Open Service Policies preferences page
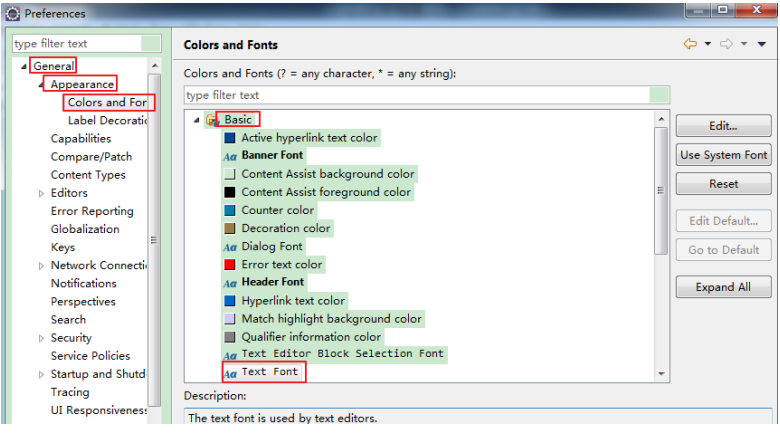780x440 pixels. tap(91, 356)
